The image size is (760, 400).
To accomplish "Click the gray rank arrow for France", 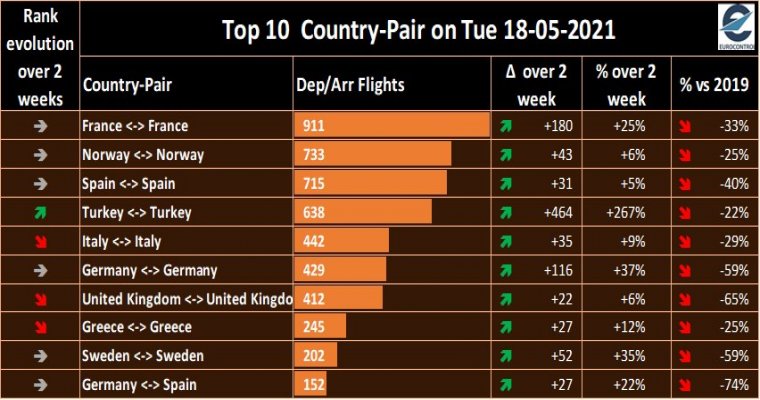I will (x=41, y=126).
